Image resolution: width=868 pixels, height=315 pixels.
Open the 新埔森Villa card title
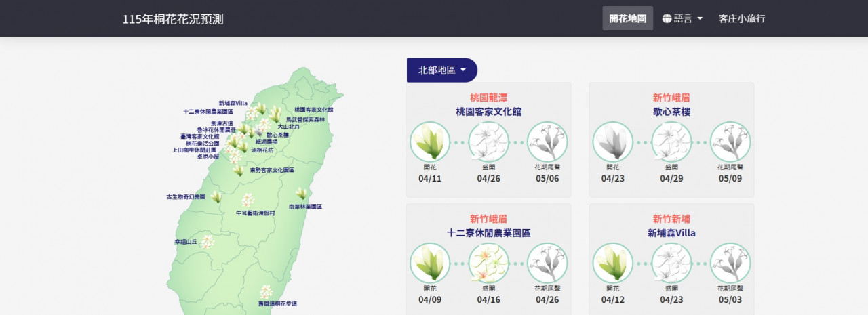[x=671, y=233]
